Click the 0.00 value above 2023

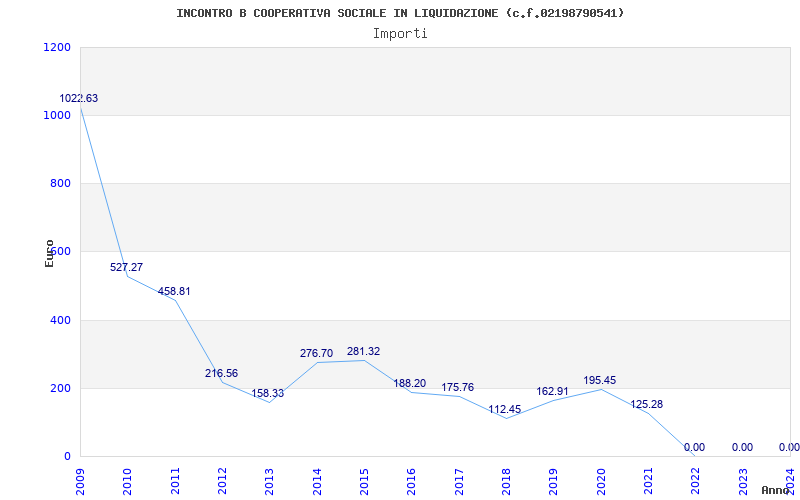pos(742,447)
